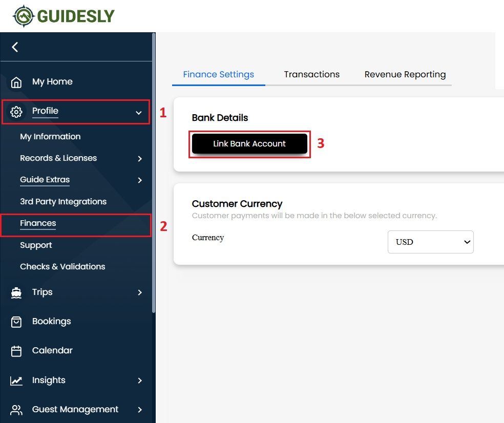Click the My Home house icon

(x=16, y=82)
